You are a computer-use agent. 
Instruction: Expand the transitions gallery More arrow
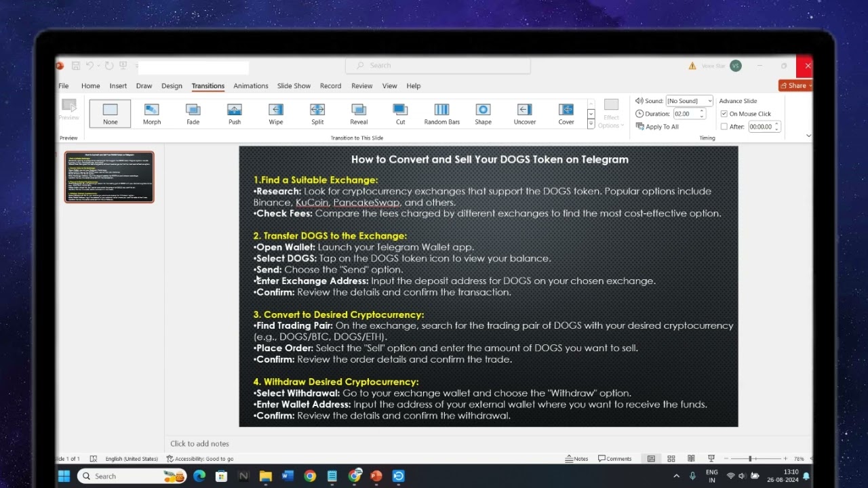tap(591, 124)
